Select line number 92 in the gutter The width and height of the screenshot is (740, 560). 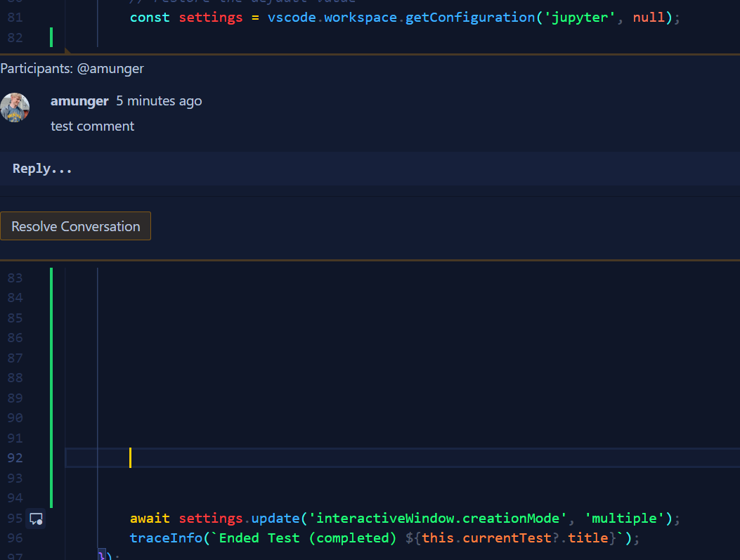[x=15, y=457]
